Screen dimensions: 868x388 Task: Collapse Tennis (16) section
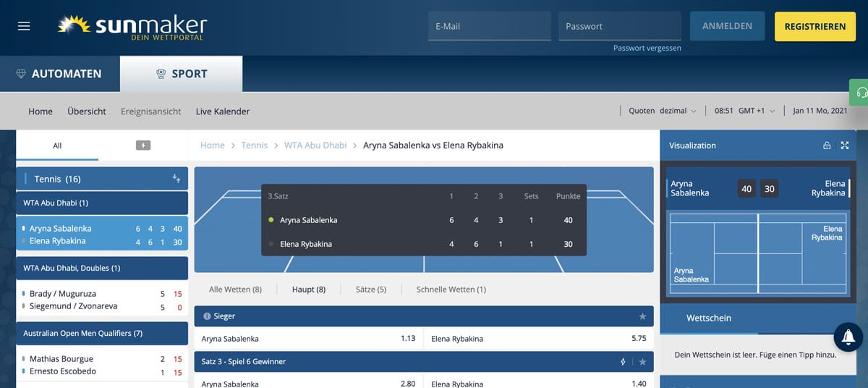102,179
